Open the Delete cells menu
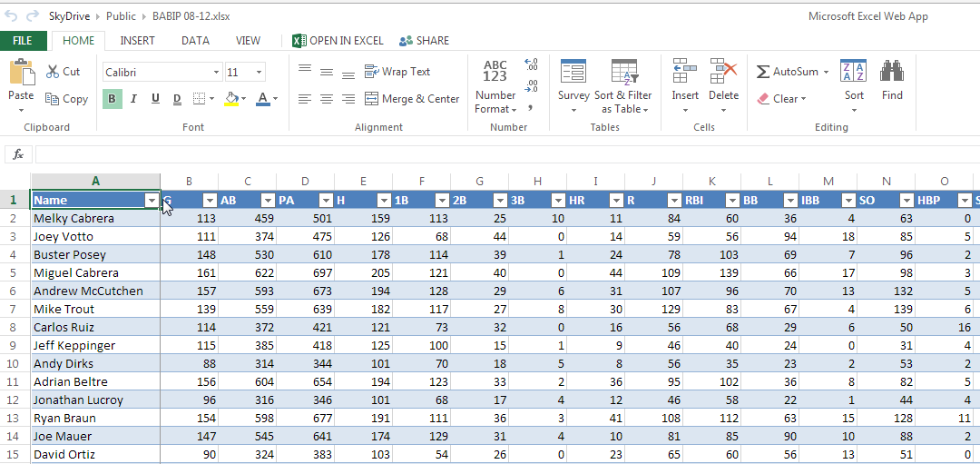 (x=724, y=87)
